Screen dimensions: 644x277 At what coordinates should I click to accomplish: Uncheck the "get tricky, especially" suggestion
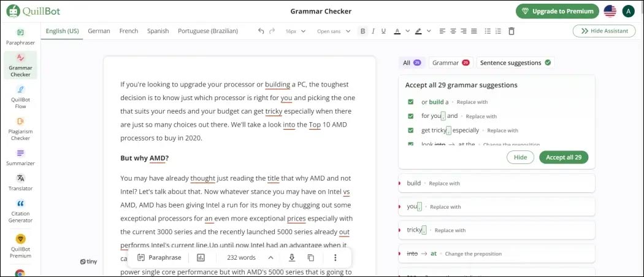(x=411, y=130)
